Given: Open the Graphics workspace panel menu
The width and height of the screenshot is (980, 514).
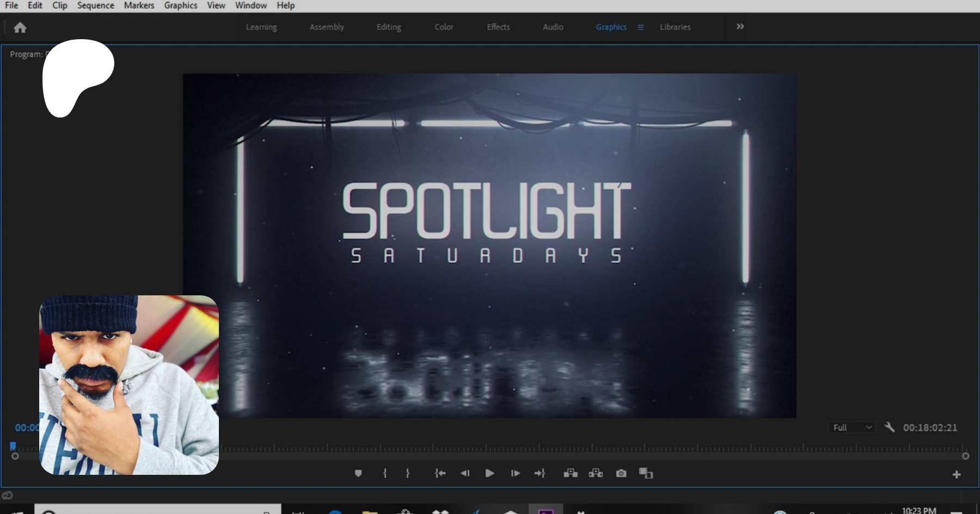Looking at the screenshot, I should (640, 27).
